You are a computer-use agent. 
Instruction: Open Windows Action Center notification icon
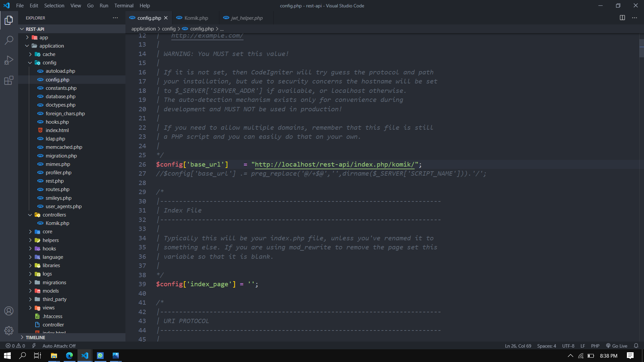[x=630, y=356]
